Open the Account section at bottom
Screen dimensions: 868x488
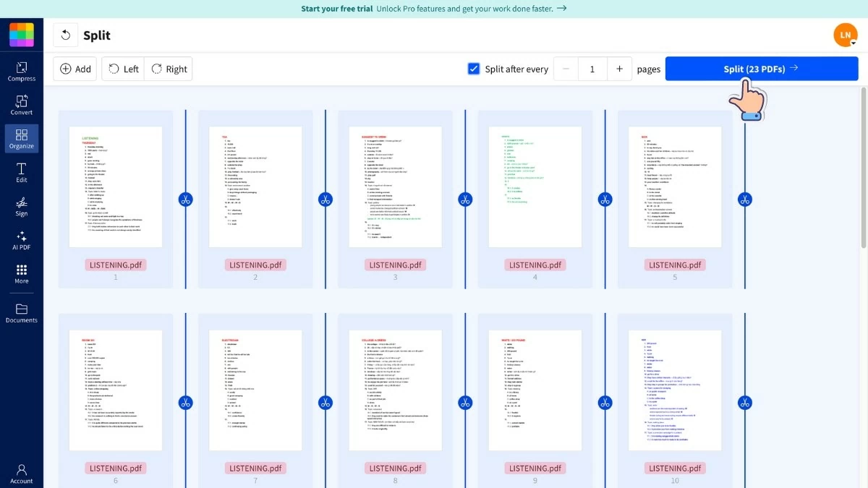[21, 474]
